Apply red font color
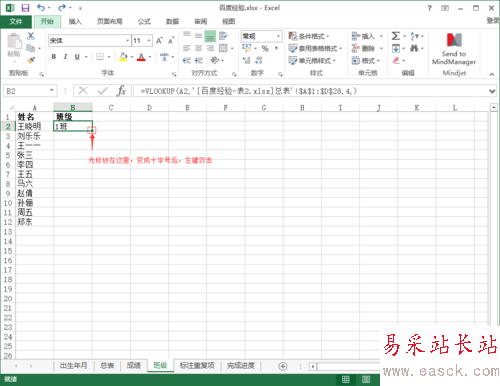This screenshot has height=386, width=500. pos(141,57)
